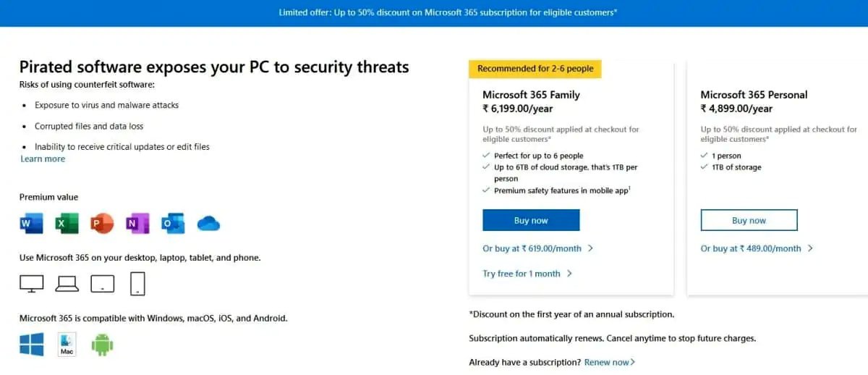Buy Microsoft 365 Personal now
868x375 pixels.
[x=749, y=220]
